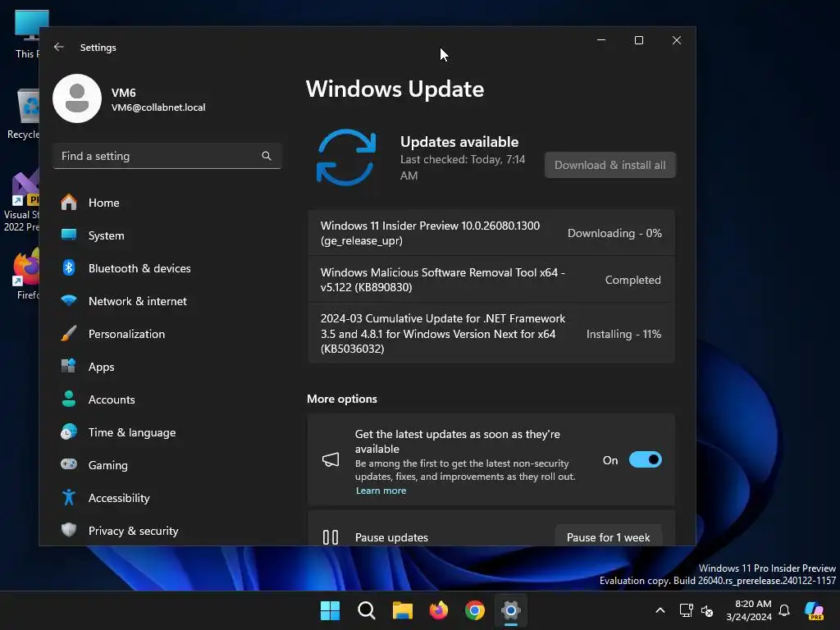Select the Network wifi icon in sidebar
The image size is (840, 630).
pos(69,300)
